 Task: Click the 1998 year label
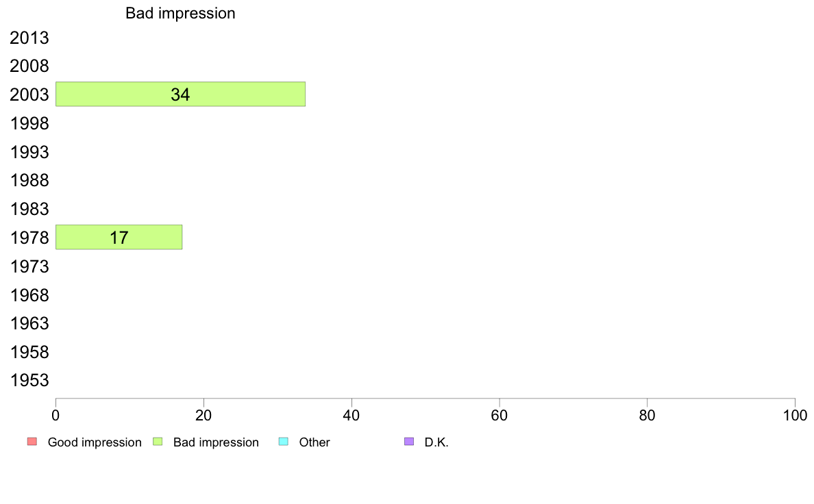[x=29, y=123]
